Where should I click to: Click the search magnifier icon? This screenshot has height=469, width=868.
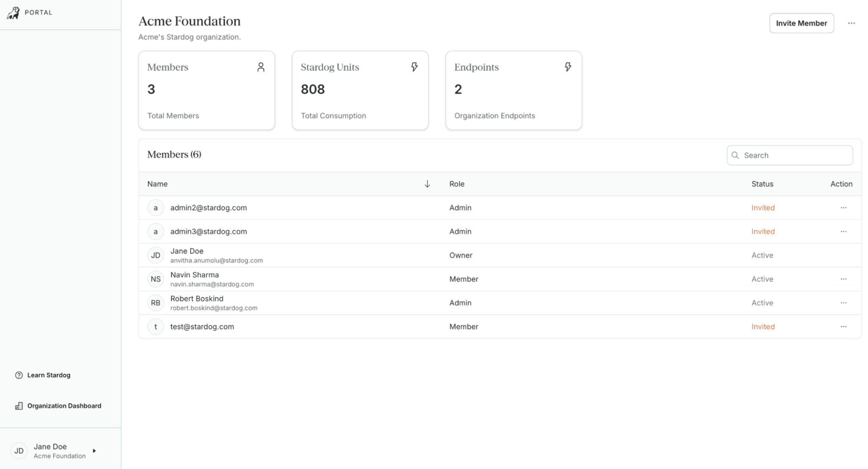[735, 155]
